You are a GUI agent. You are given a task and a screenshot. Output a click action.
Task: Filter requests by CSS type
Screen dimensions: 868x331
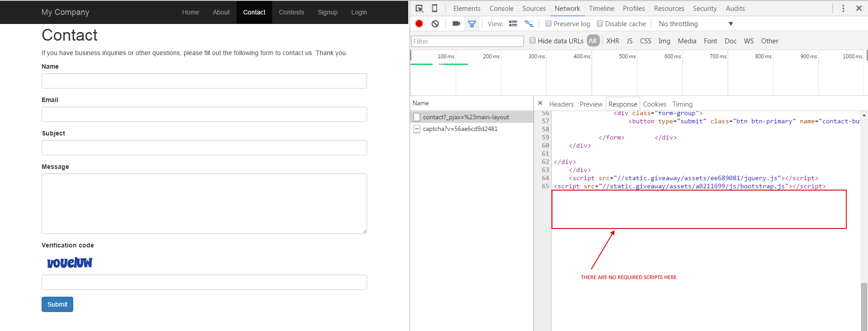(646, 41)
